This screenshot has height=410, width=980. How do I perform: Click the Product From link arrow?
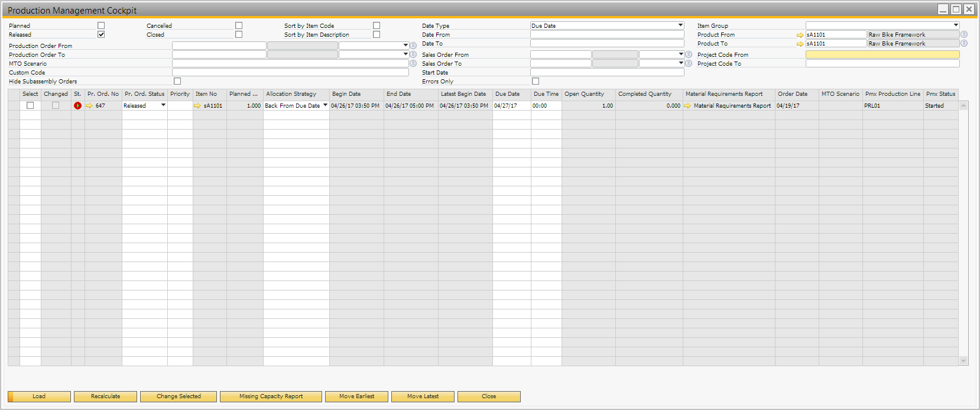(x=800, y=35)
